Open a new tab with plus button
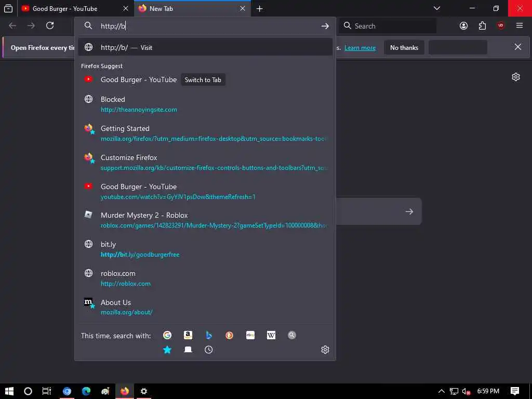The width and height of the screenshot is (532, 399). [x=260, y=9]
